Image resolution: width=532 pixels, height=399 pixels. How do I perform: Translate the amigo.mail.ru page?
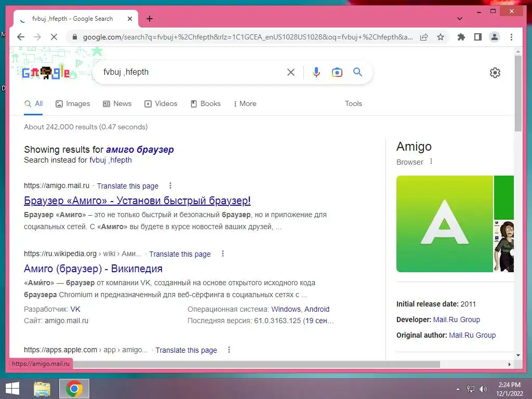[x=128, y=186]
